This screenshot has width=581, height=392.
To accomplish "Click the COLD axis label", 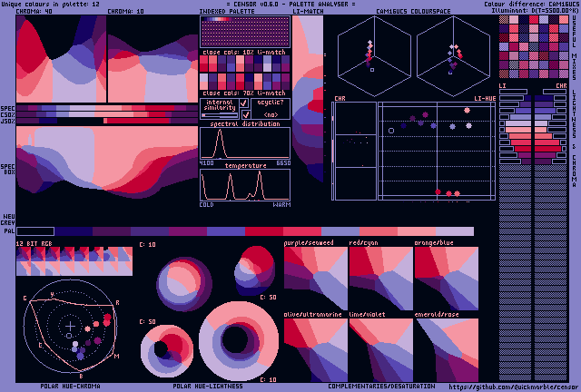I will (x=206, y=204).
